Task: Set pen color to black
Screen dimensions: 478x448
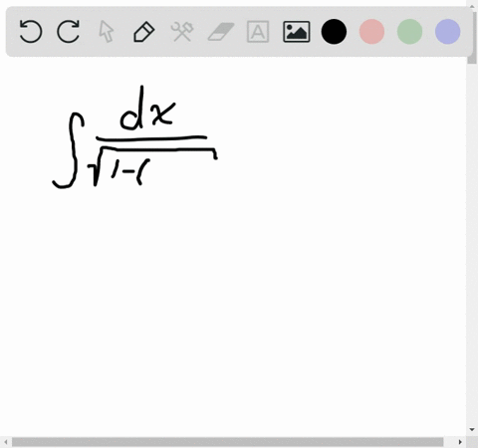Action: click(x=334, y=32)
